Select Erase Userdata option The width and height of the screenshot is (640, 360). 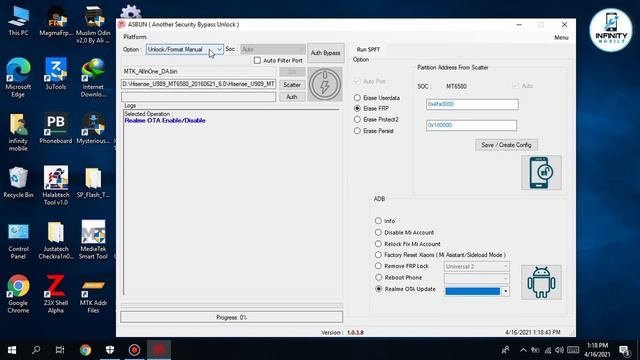pos(357,98)
